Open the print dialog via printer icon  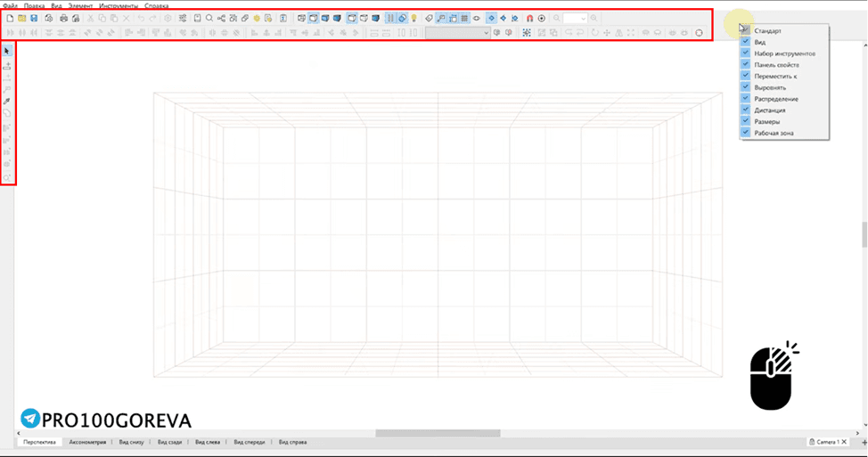click(63, 18)
